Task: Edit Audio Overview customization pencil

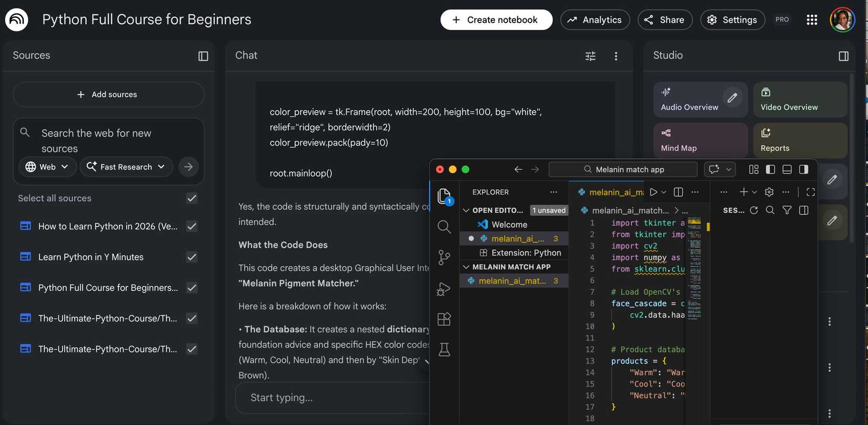Action: pos(732,97)
